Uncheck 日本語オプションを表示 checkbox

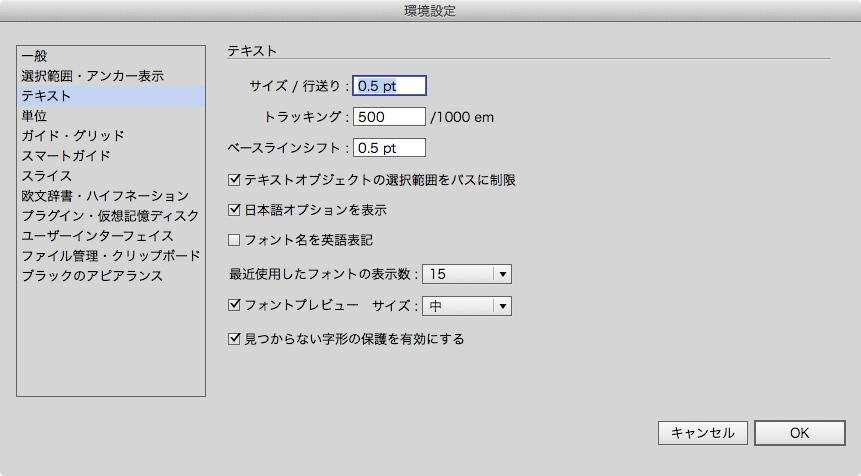click(235, 211)
